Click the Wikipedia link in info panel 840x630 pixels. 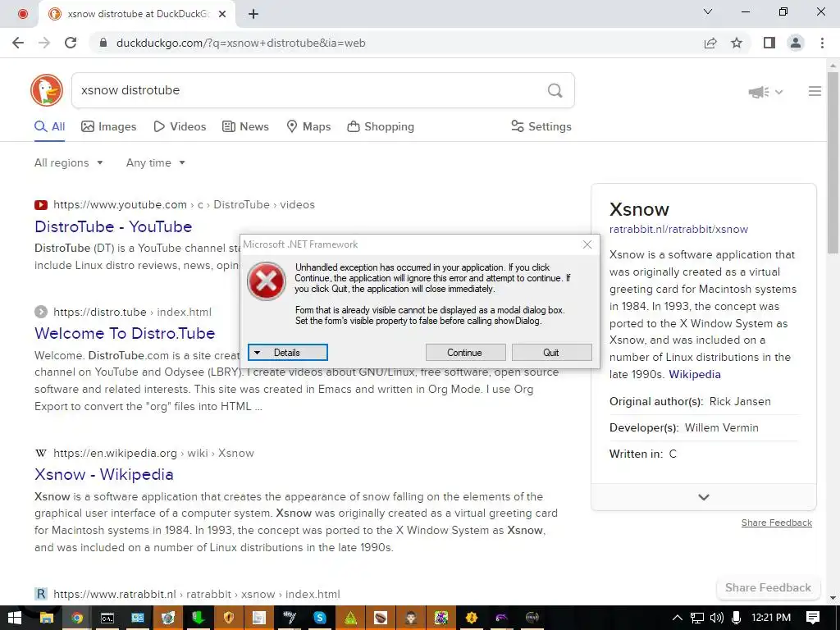695,374
